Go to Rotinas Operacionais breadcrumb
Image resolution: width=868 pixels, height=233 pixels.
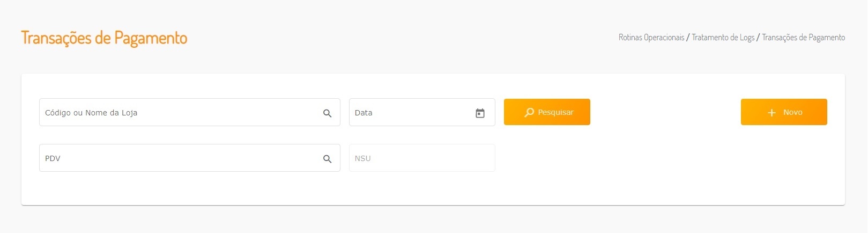tap(651, 38)
